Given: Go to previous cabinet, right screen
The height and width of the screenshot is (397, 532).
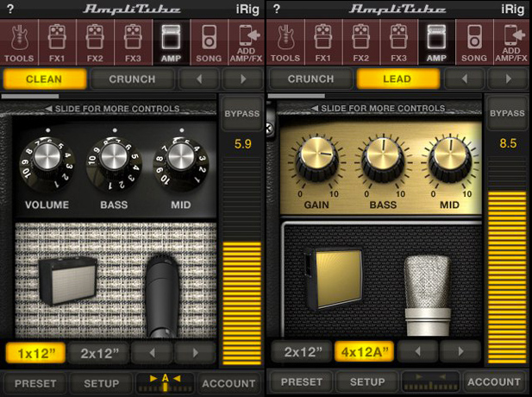Looking at the screenshot, I should (x=418, y=352).
